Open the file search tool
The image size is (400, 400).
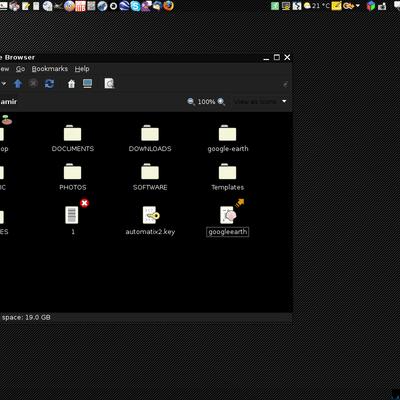click(x=109, y=83)
